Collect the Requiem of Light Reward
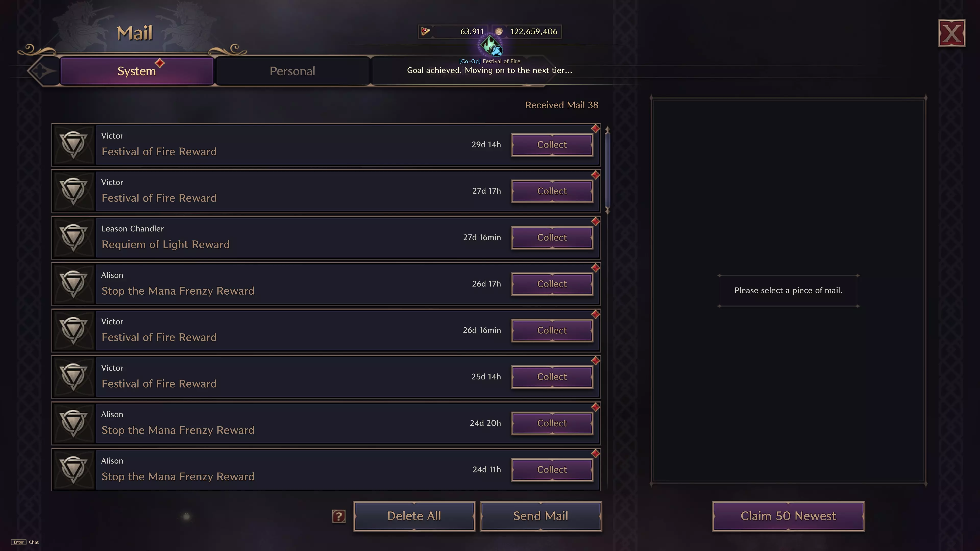The image size is (980, 551). [x=552, y=238]
